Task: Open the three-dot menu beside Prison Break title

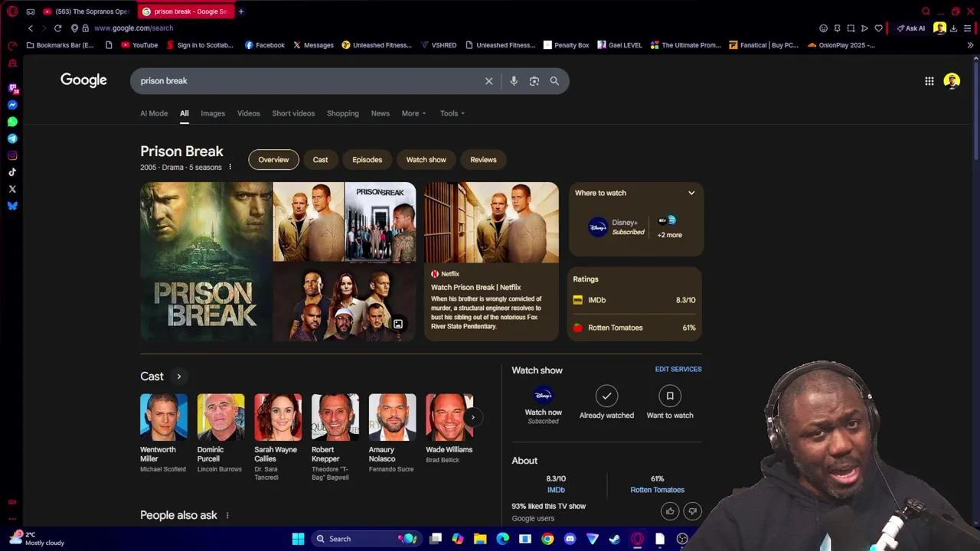Action: (230, 167)
